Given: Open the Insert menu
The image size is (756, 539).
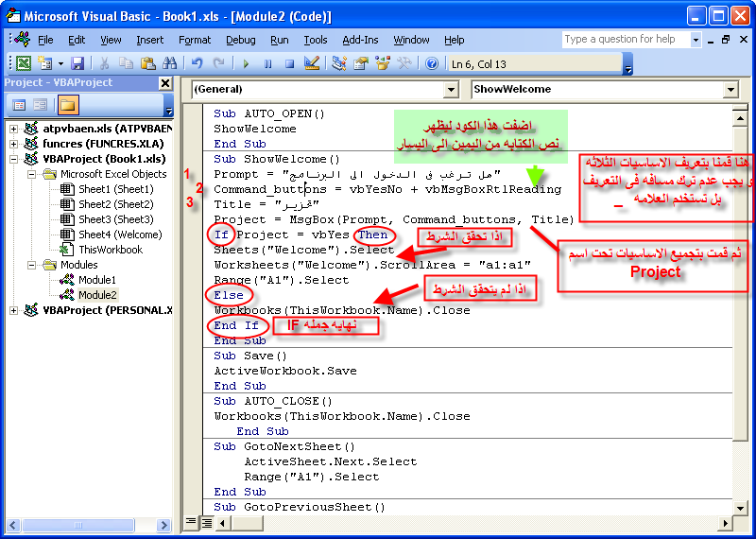Looking at the screenshot, I should click(x=150, y=40).
